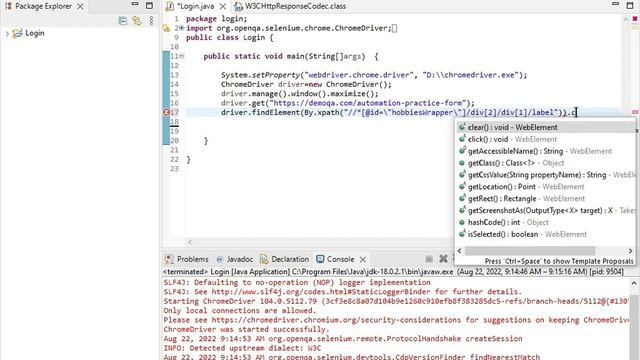Click editor horizontal scrollbar left arrow
Screen dimensions: 640x360
click(190, 242)
